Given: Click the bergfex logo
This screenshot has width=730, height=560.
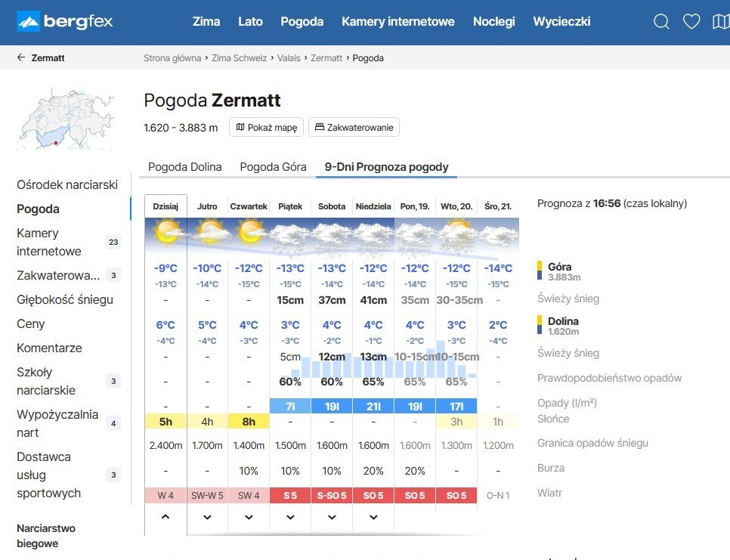Looking at the screenshot, I should click(64, 21).
